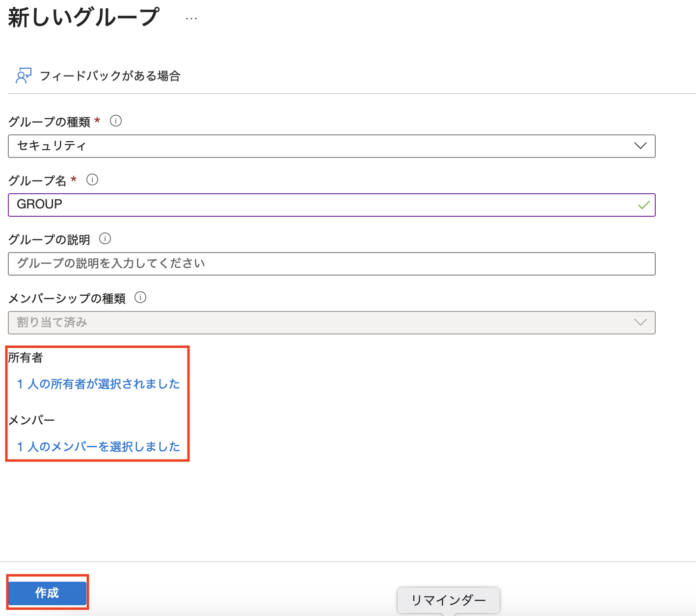This screenshot has width=696, height=616.
Task: Click the chevron on the グループの種類 dropdown
Action: [x=640, y=146]
